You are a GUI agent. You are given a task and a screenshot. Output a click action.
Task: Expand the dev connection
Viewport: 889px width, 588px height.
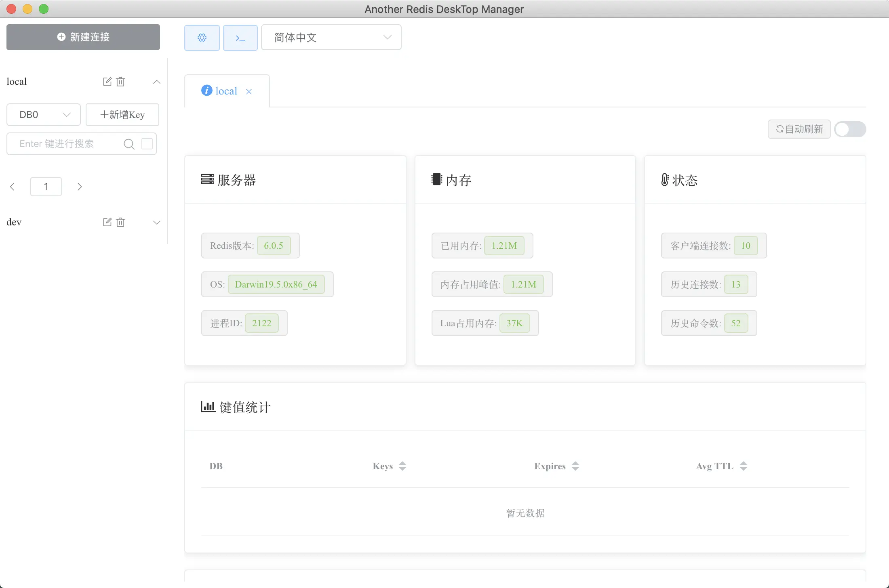[157, 222]
